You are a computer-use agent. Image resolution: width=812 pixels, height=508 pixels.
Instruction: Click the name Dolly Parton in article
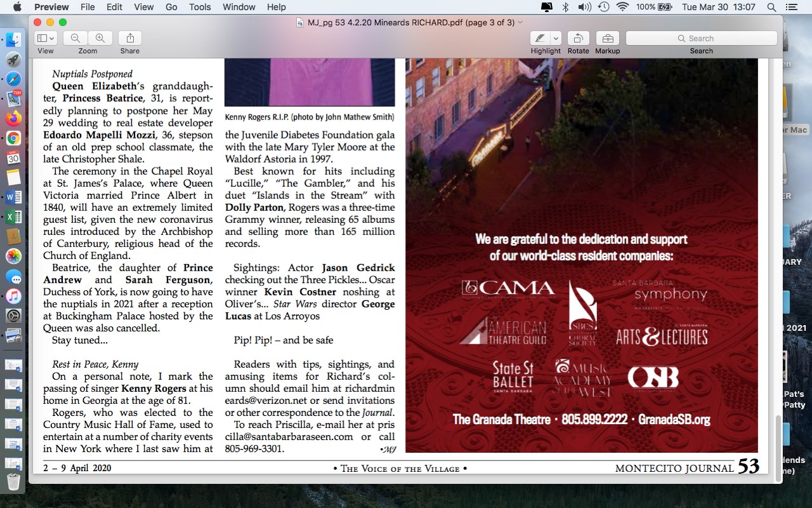(254, 207)
